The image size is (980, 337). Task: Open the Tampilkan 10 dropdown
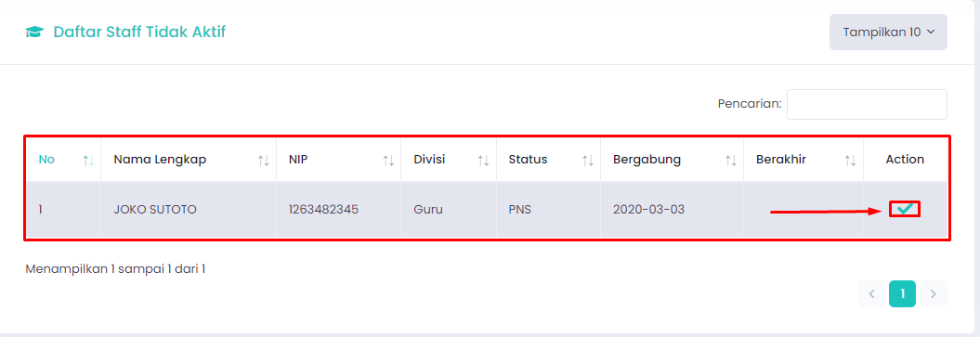pyautogui.click(x=888, y=32)
